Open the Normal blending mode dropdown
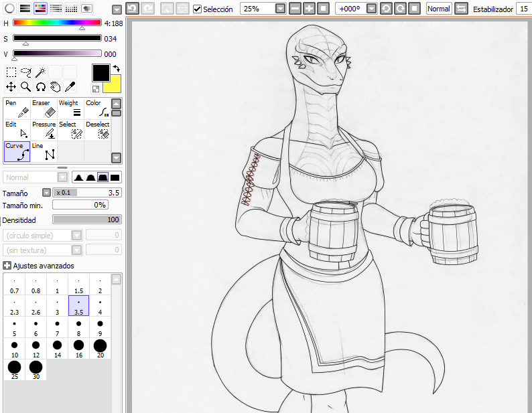The height and width of the screenshot is (413, 532). (x=62, y=177)
